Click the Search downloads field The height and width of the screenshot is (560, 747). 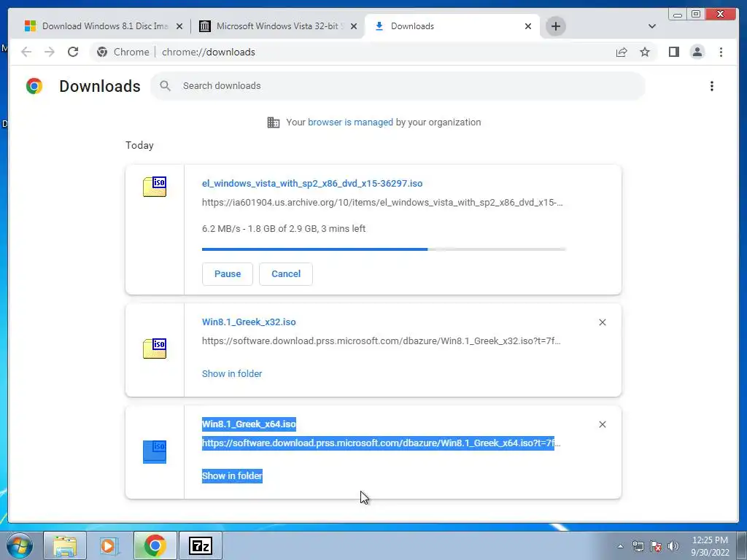[398, 86]
